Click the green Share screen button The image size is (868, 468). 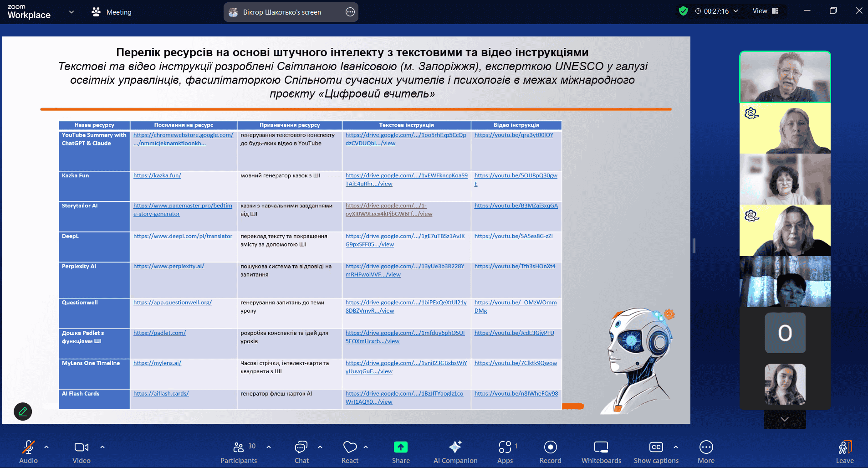401,452
